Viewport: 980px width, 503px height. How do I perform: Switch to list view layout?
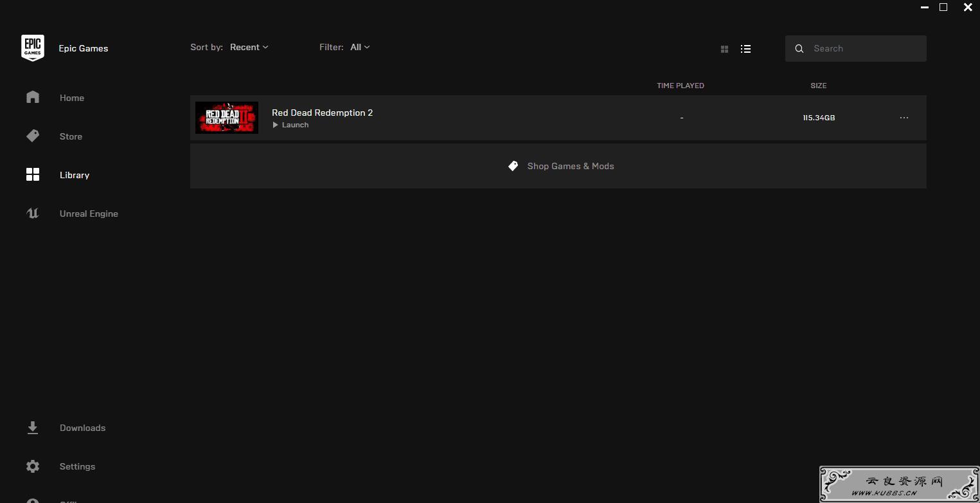[745, 49]
